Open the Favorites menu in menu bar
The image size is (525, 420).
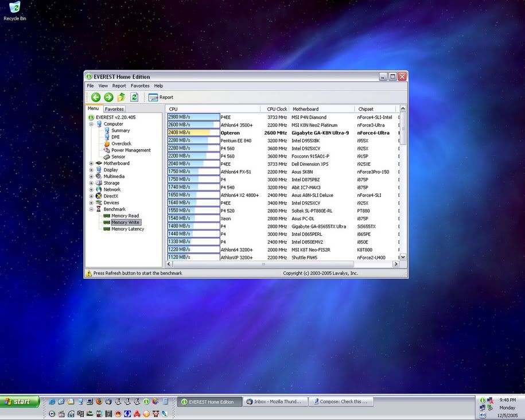click(x=140, y=86)
